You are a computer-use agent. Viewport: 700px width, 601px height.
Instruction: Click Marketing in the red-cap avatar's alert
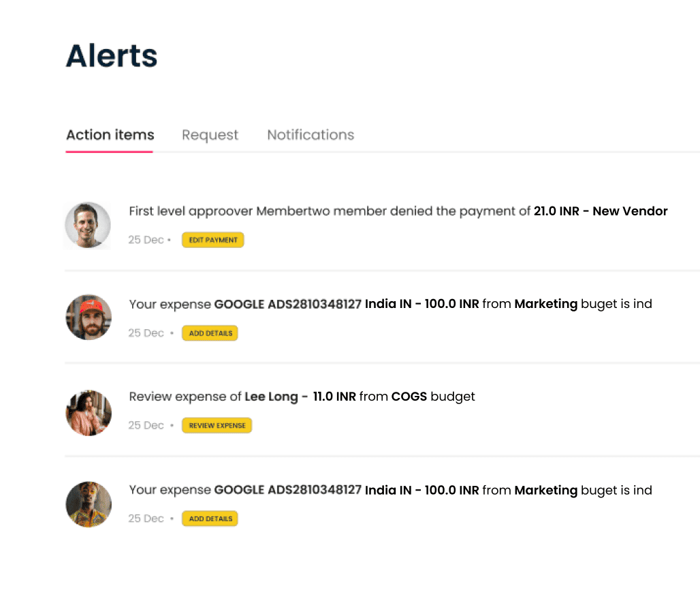545,304
